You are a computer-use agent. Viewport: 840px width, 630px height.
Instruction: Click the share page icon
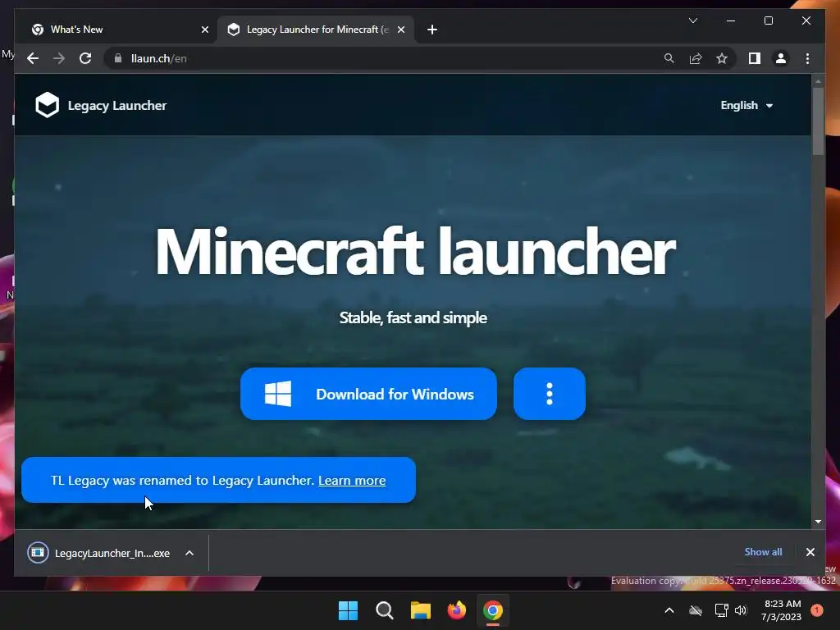696,58
